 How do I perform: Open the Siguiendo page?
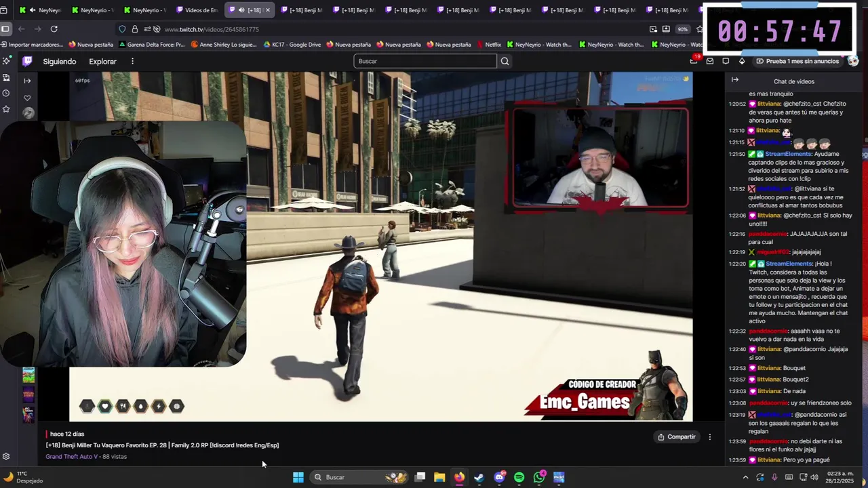click(60, 61)
